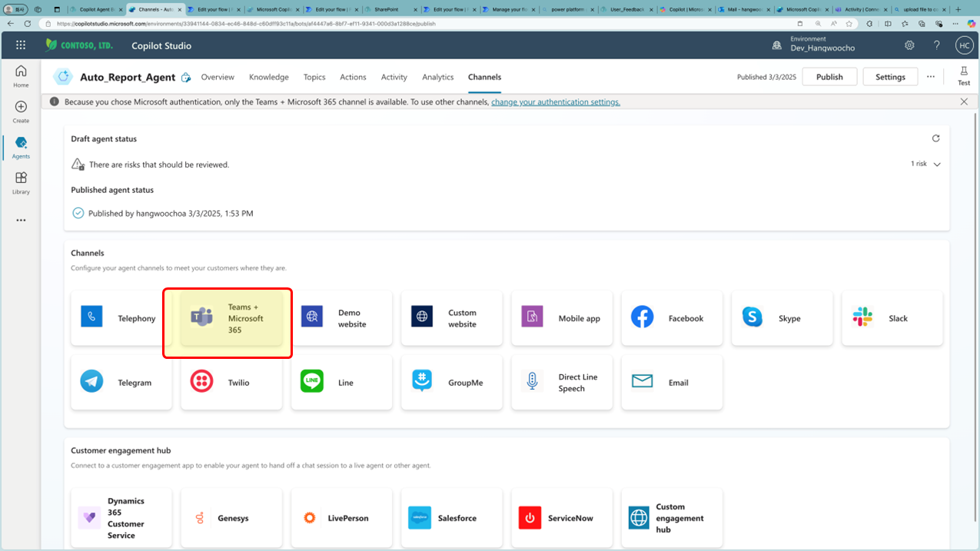Image resolution: width=980 pixels, height=551 pixels.
Task: Select the GroupMe channel
Action: click(x=452, y=382)
